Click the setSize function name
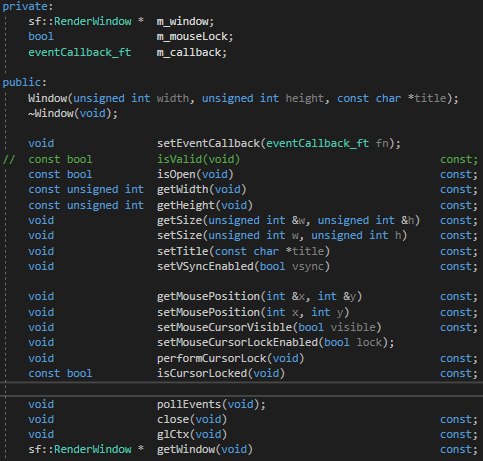483x461 pixels. [x=179, y=235]
